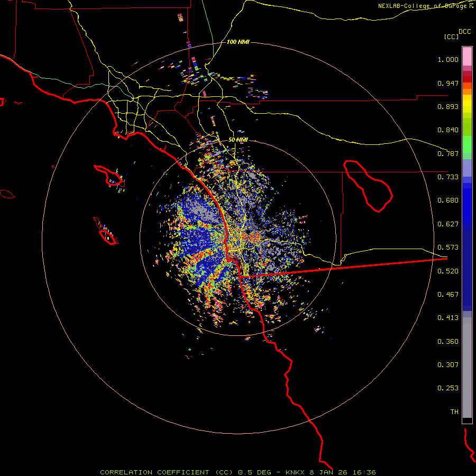Click the 0.520 scale value
This screenshot has height=476, width=476.
click(448, 271)
